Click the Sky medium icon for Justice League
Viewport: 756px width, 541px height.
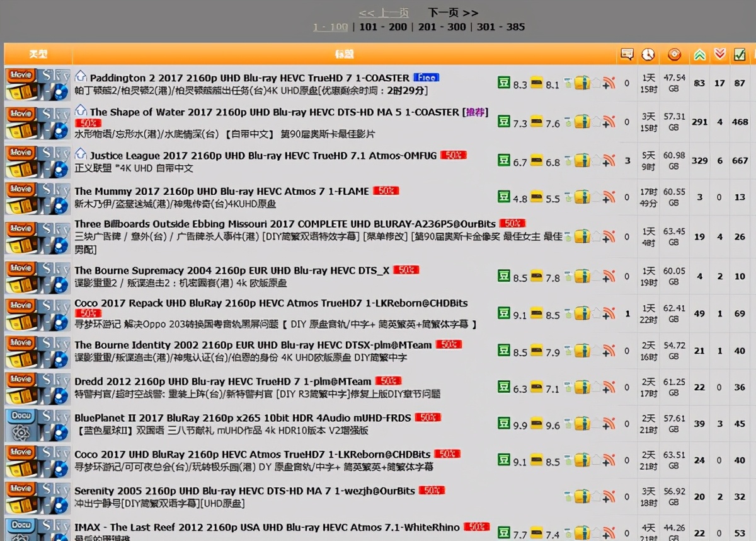coord(54,161)
